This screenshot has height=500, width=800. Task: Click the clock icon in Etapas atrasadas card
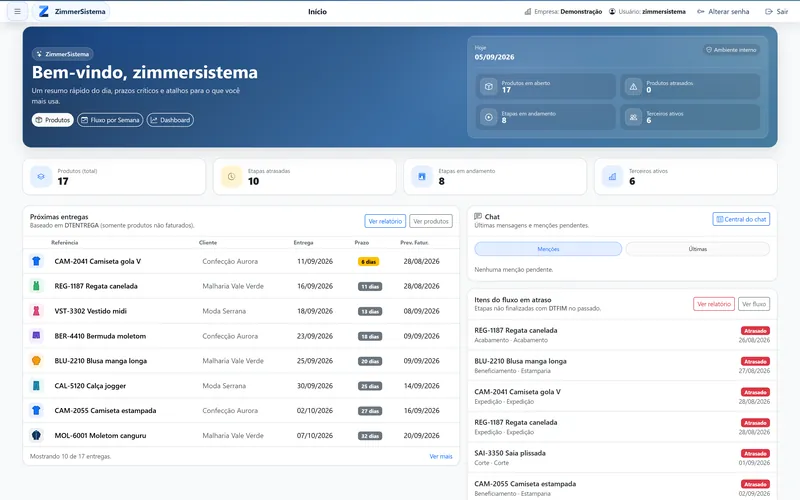click(x=231, y=177)
